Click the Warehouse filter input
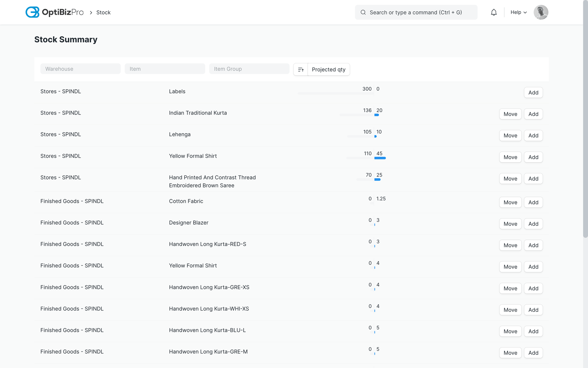588x368 pixels. coord(80,68)
